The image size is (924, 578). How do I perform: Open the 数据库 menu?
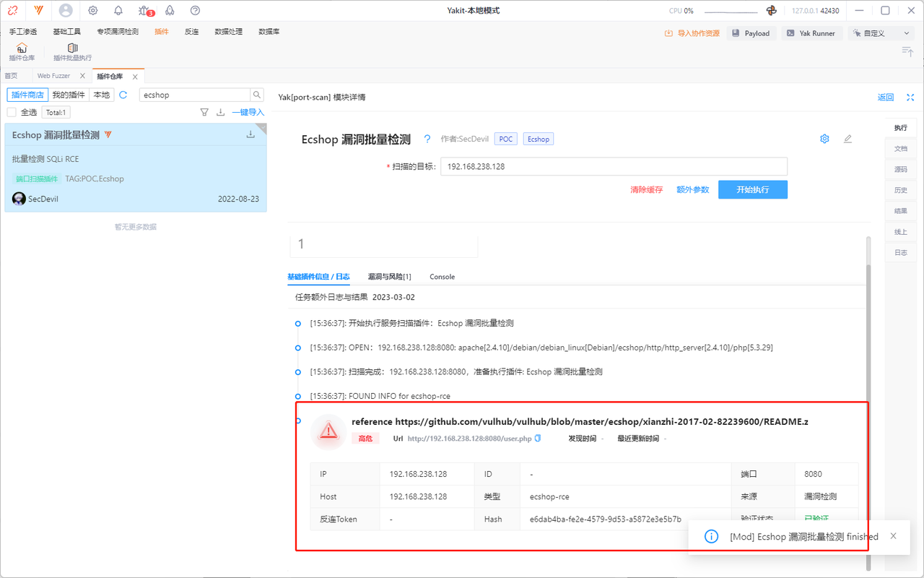(269, 32)
